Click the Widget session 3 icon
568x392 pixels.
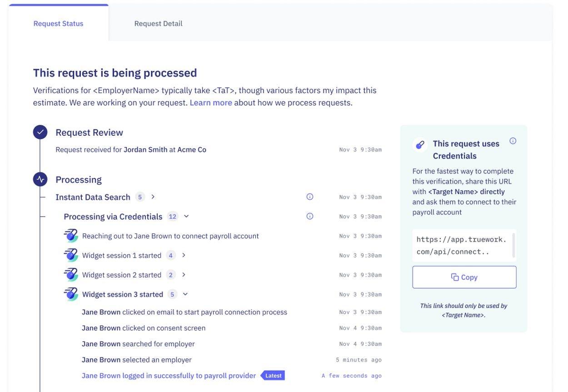70,294
